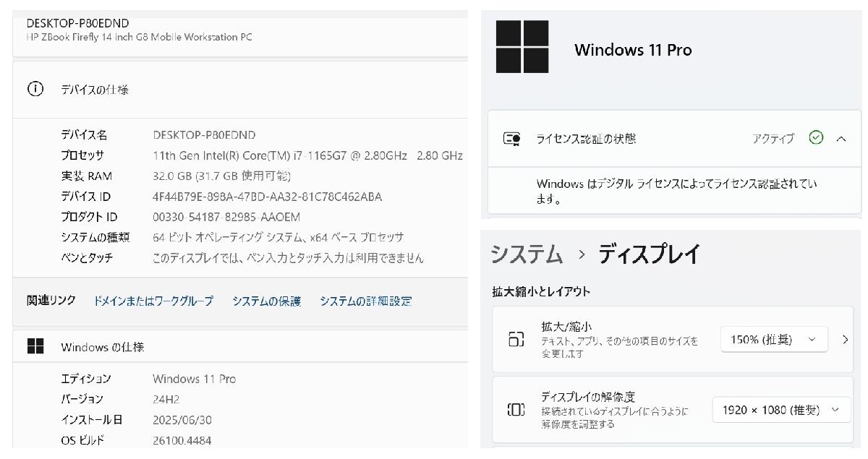The width and height of the screenshot is (868, 459).
Task: Open the 1920 × 1080 resolution dropdown
Action: click(x=781, y=409)
